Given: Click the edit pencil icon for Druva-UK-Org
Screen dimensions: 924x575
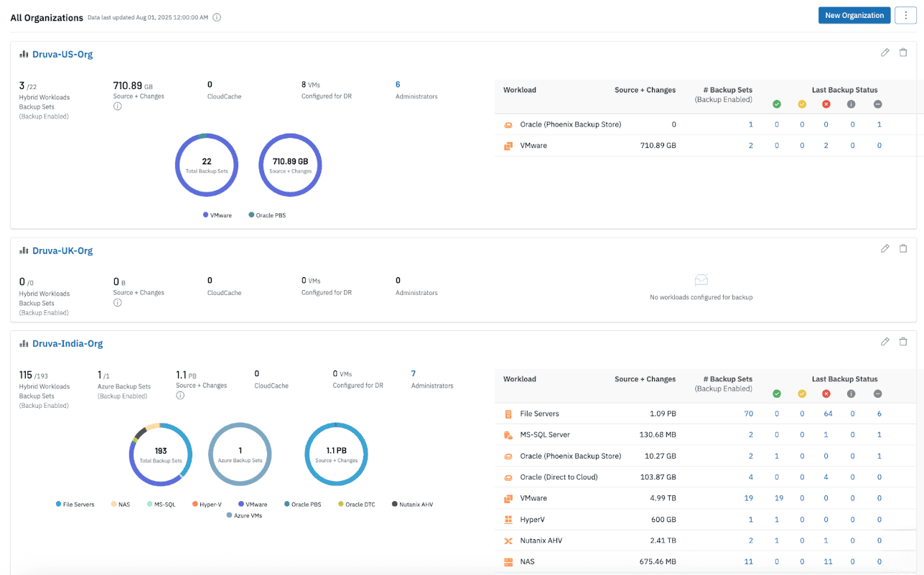Looking at the screenshot, I should 885,248.
